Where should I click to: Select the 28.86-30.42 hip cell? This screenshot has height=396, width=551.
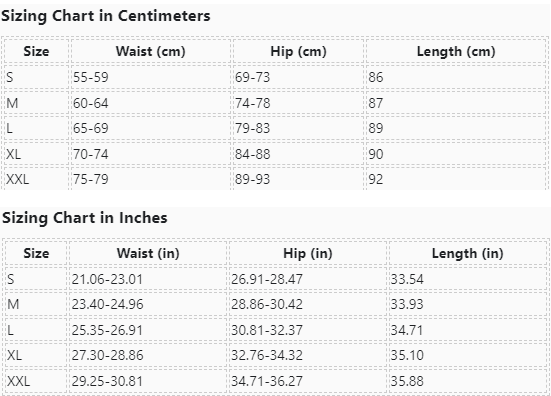[x=308, y=304]
